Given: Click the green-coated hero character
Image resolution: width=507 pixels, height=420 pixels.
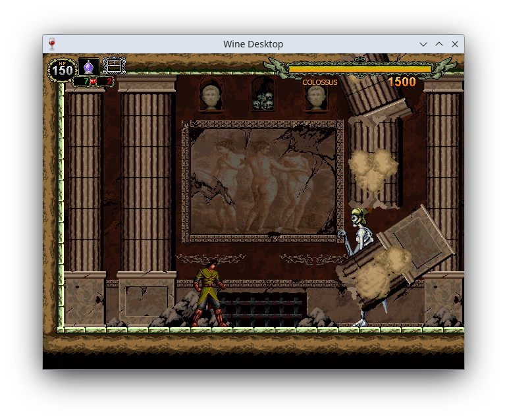Looking at the screenshot, I should tap(210, 293).
